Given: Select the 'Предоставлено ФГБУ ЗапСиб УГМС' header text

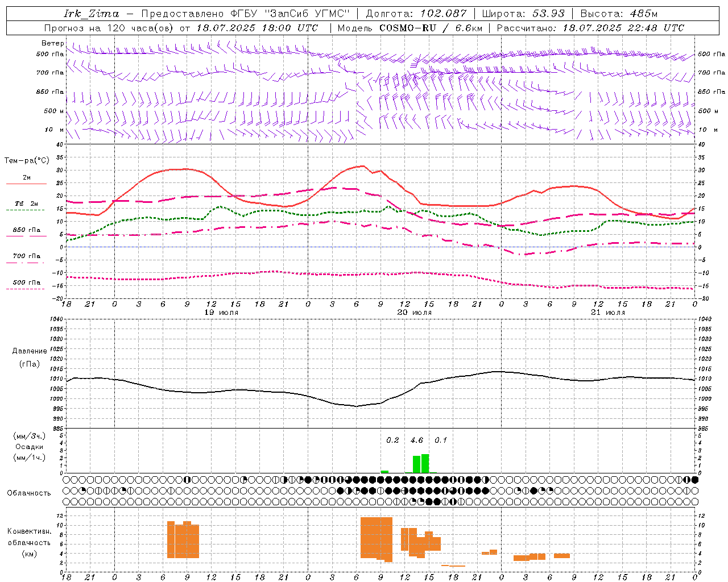Looking at the screenshot, I should click(245, 14).
